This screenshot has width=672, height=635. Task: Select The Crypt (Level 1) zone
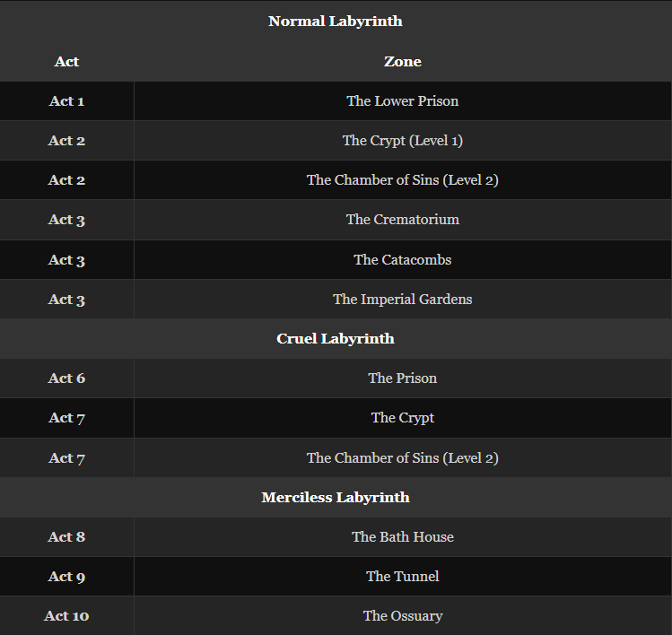click(402, 140)
